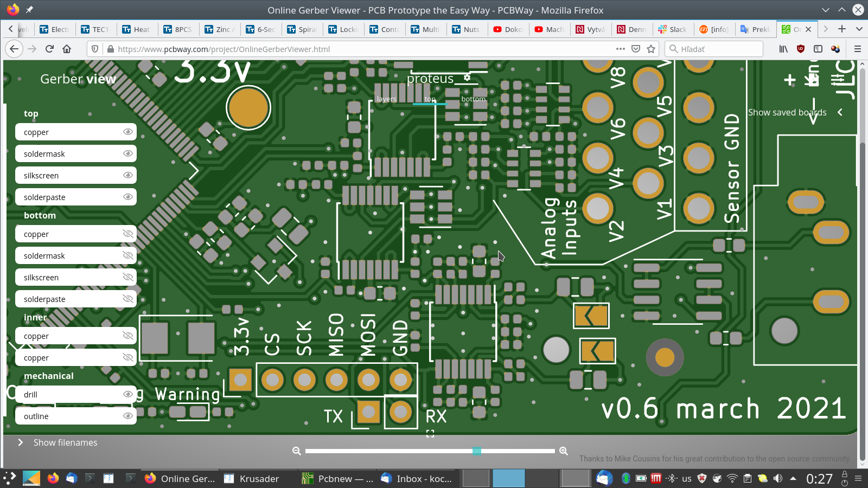The width and height of the screenshot is (868, 488).
Task: Switch to the layers view tab
Action: (x=387, y=99)
